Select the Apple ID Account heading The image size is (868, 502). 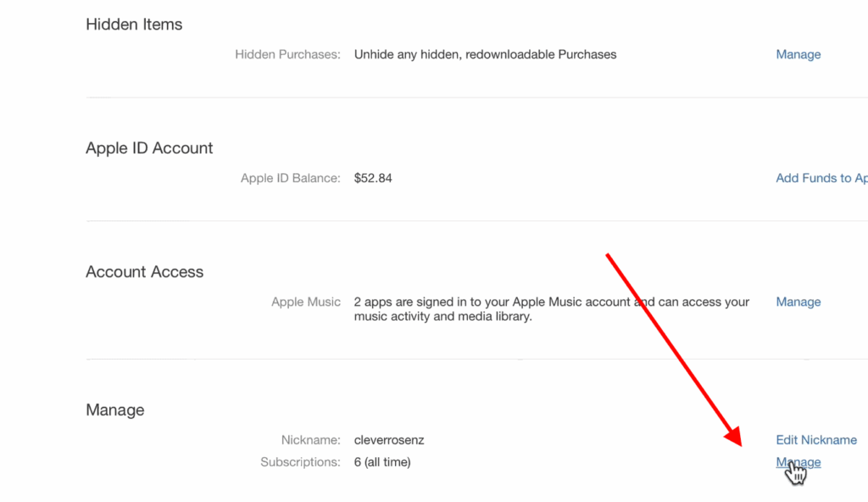tap(148, 148)
